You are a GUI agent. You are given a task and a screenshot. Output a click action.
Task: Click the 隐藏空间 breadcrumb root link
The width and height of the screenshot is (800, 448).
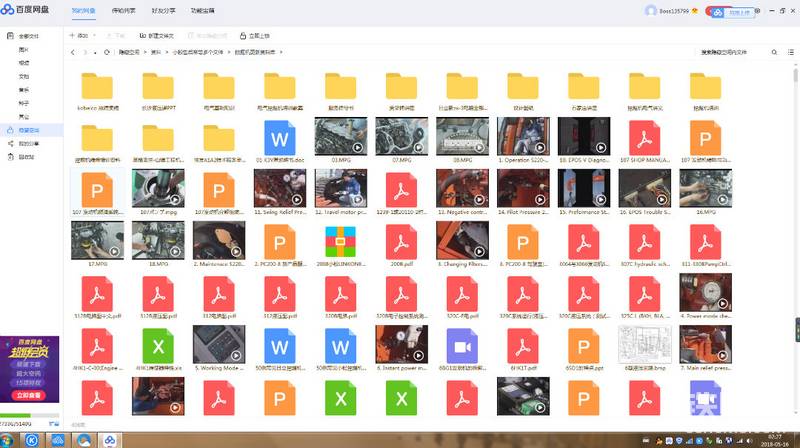[129, 52]
